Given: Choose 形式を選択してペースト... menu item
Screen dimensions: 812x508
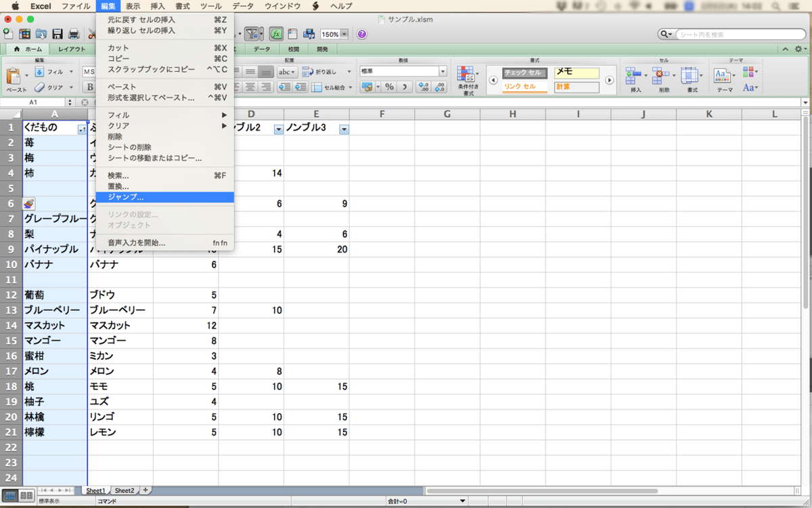Looking at the screenshot, I should coord(164,98).
